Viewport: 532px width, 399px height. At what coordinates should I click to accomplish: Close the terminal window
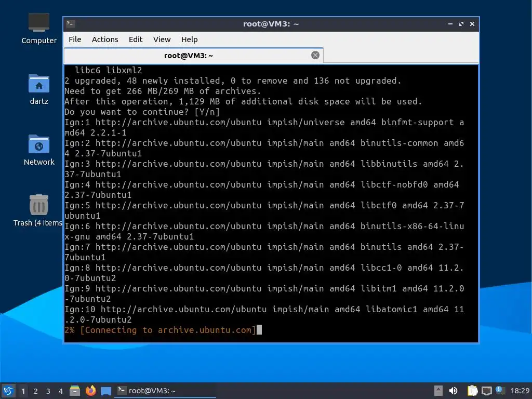(x=472, y=24)
